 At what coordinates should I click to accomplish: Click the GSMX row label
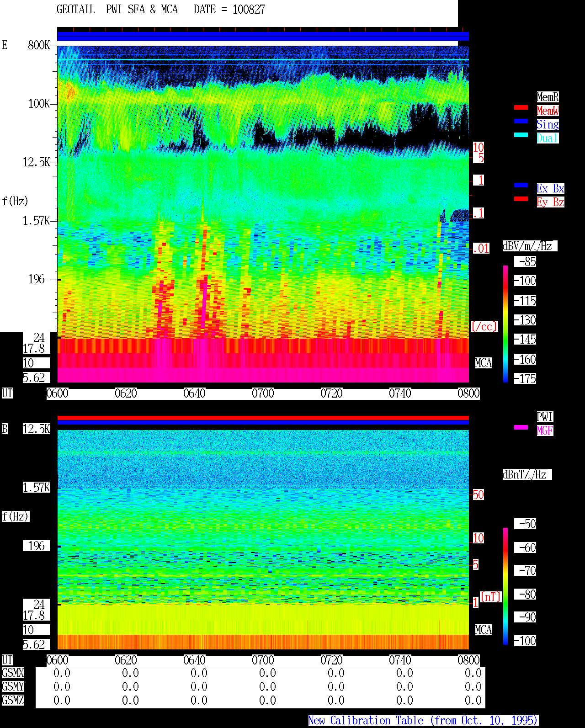coord(13,673)
